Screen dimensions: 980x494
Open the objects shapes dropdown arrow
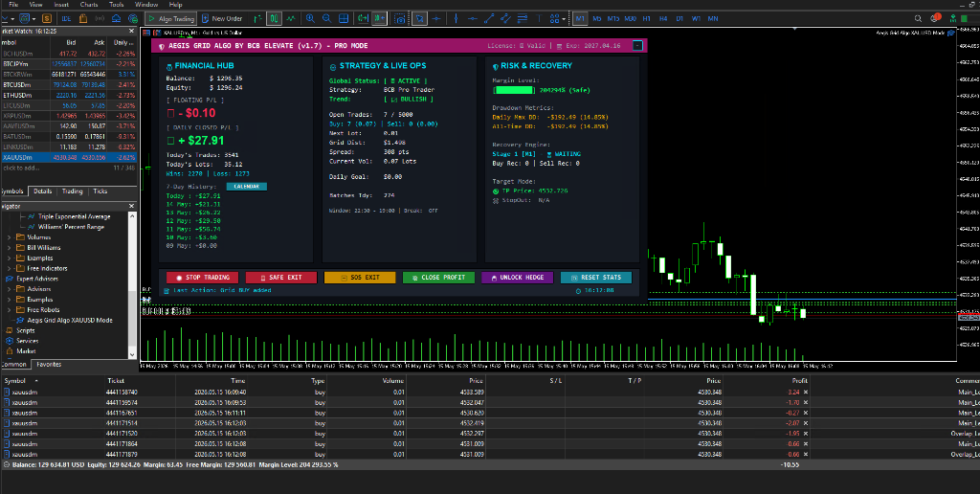pyautogui.click(x=564, y=19)
